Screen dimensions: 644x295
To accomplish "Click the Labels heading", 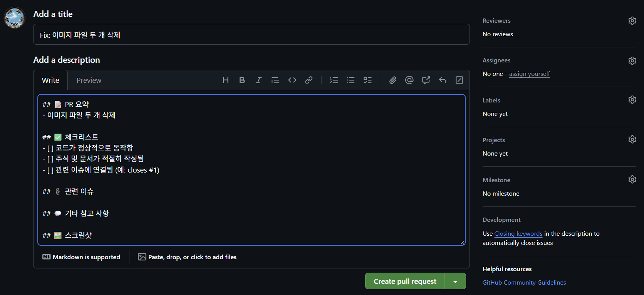I will tap(491, 101).
